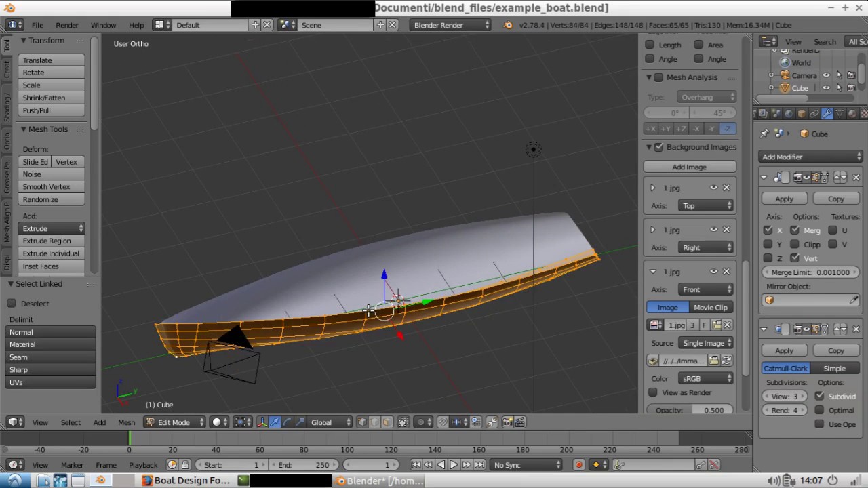Switch to Movie Clip source tab

(x=711, y=307)
